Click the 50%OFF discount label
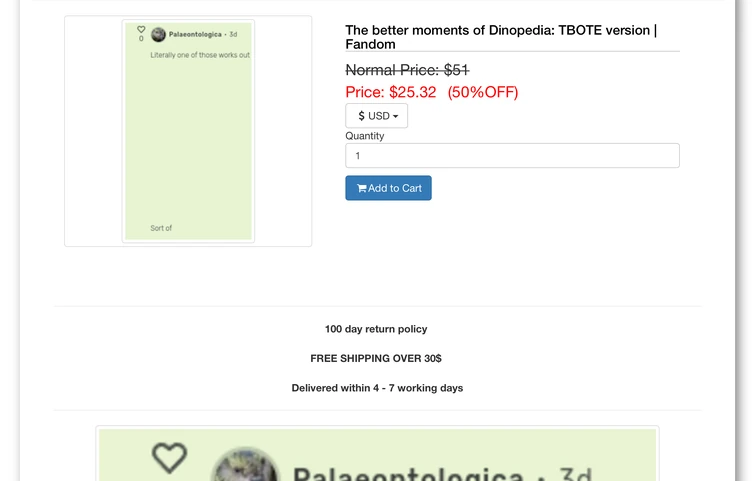Screen dimensions: 755x481 (x=483, y=92)
